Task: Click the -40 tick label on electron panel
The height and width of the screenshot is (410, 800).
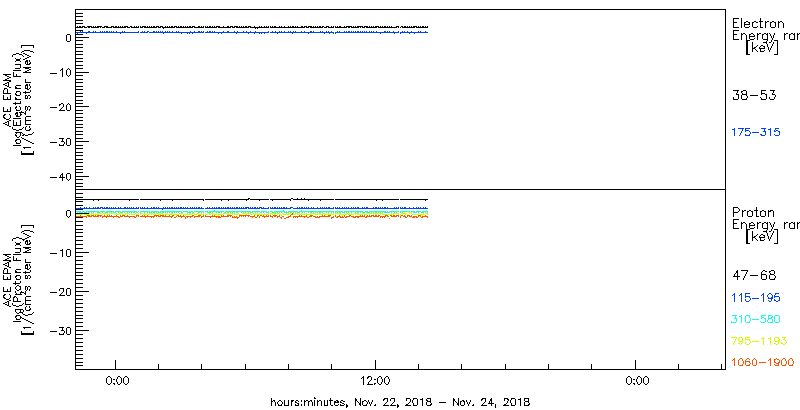Action: coord(60,176)
